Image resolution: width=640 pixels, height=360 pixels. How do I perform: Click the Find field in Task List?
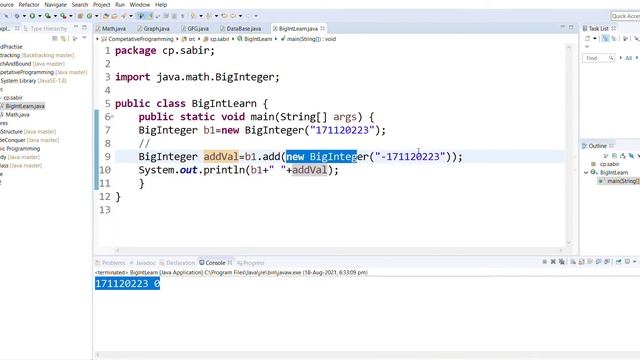598,58
